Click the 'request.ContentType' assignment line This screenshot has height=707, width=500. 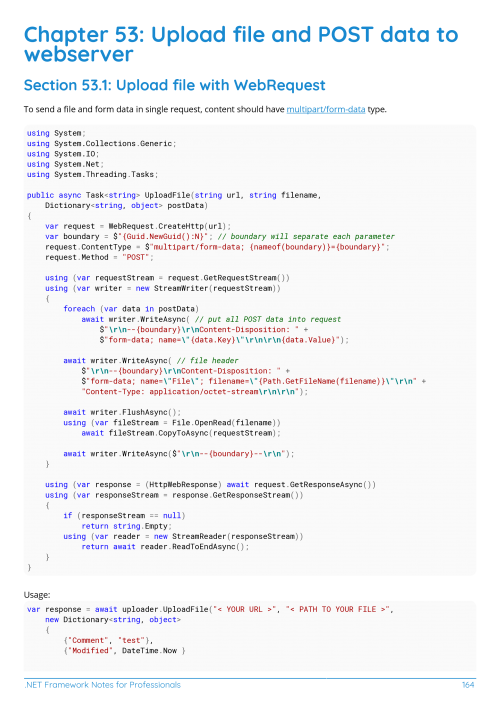[217, 247]
